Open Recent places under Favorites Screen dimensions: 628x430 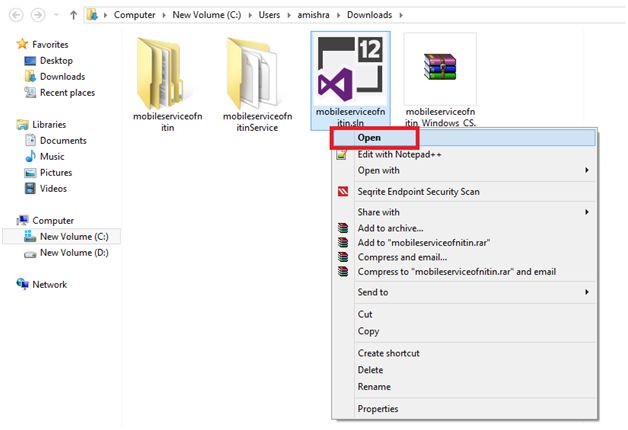(67, 92)
